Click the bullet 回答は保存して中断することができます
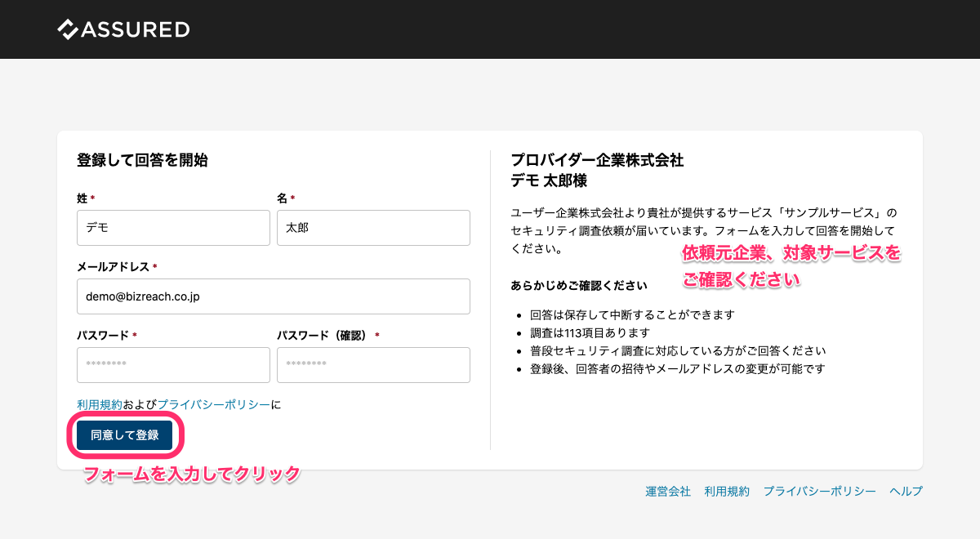The image size is (980, 539). click(632, 314)
